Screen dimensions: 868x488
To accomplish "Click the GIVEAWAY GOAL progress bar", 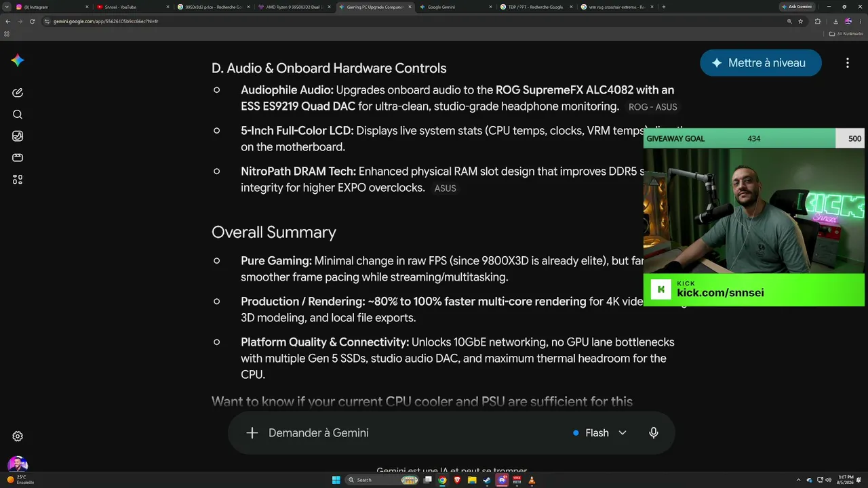I will click(x=754, y=138).
